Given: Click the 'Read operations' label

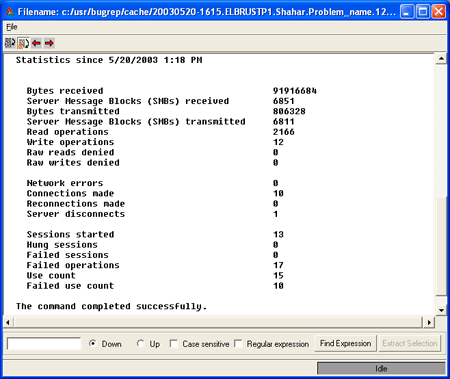Looking at the screenshot, I should pos(68,132).
